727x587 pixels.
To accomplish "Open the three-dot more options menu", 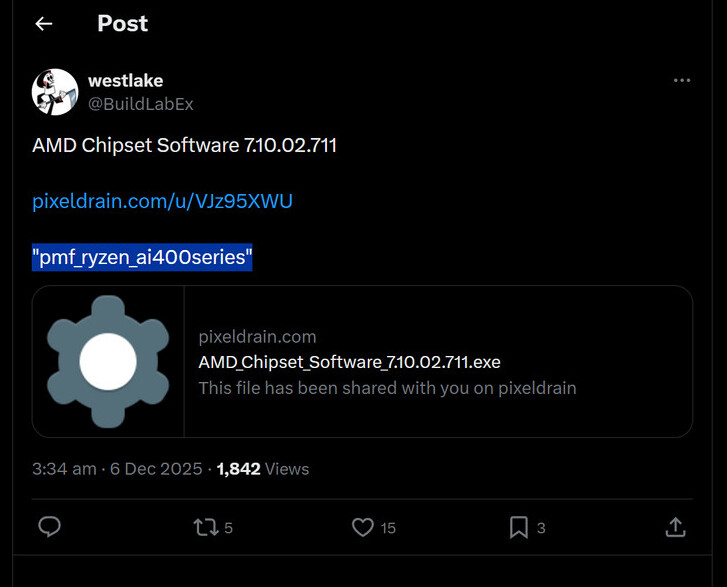I will point(682,81).
